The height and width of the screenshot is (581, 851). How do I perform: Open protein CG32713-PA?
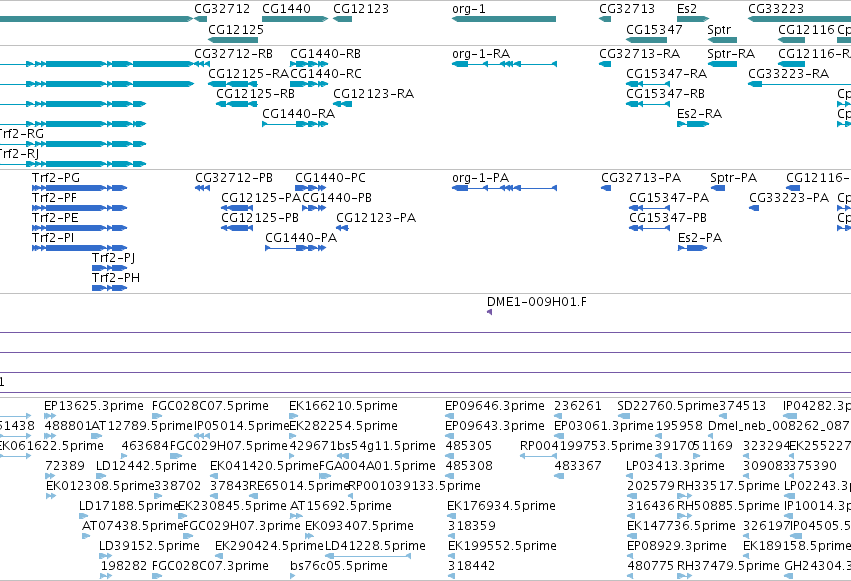[x=641, y=178]
